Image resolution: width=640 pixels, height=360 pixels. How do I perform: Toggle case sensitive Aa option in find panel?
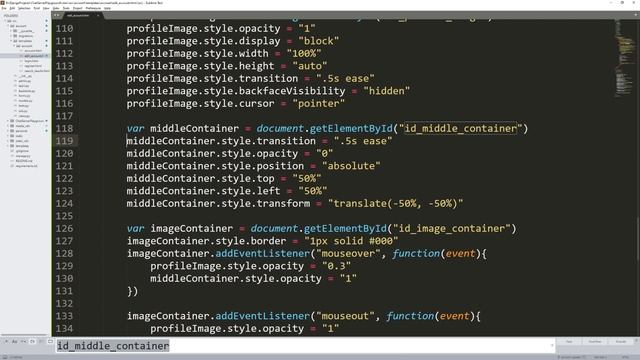pos(15,341)
